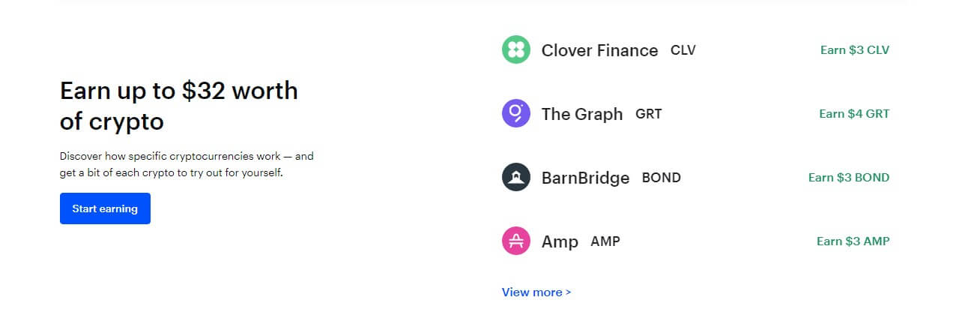Select the Earn $3 AMP reward link
This screenshot has width=980, height=324.
tap(853, 241)
